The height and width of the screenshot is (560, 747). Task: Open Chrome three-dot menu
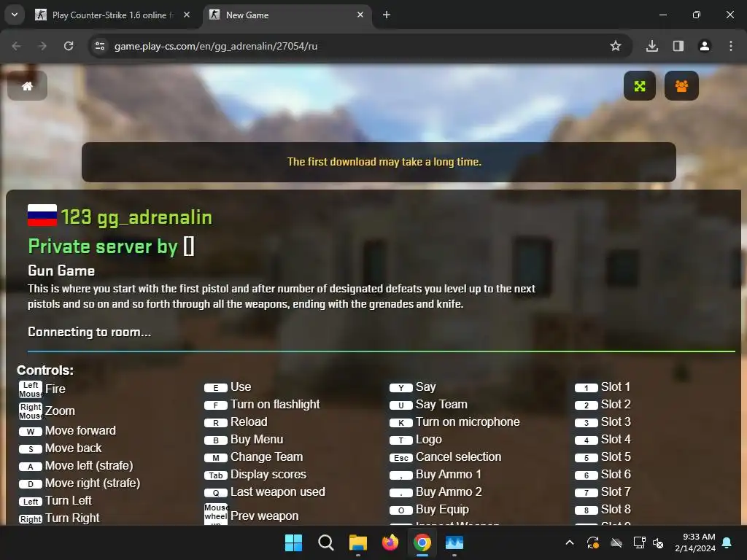point(730,46)
